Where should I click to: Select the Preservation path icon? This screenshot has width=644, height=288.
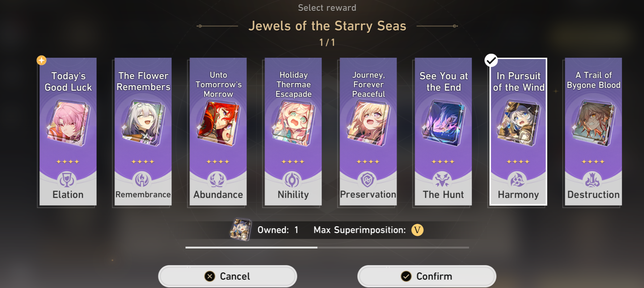point(367,180)
